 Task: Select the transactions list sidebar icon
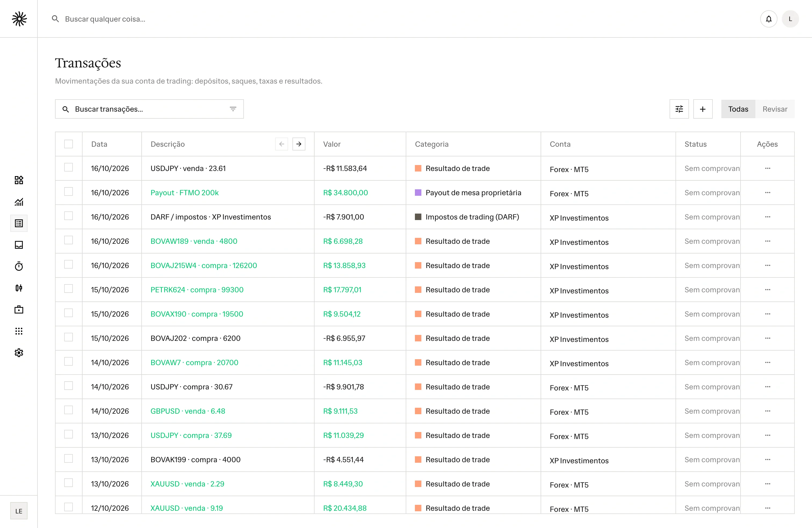19,223
